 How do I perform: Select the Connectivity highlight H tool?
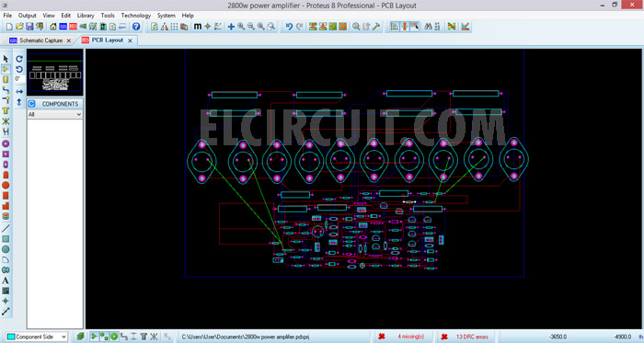coord(6,131)
